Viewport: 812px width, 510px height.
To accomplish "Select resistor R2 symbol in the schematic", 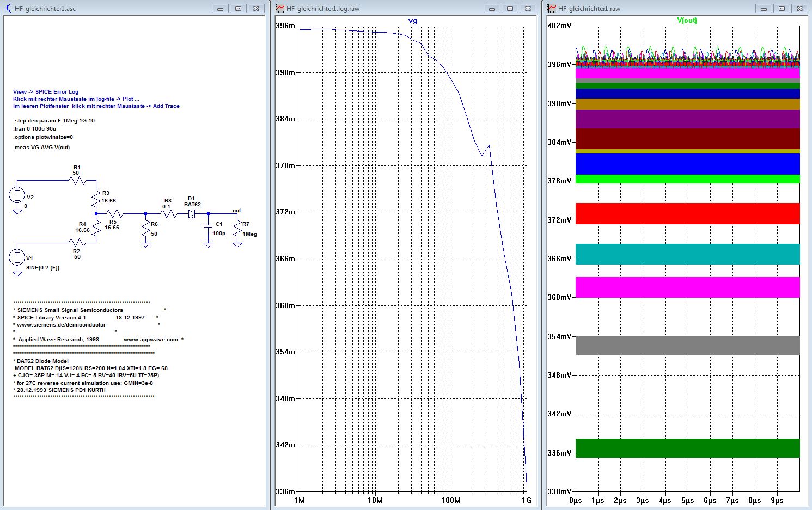I will [x=78, y=244].
